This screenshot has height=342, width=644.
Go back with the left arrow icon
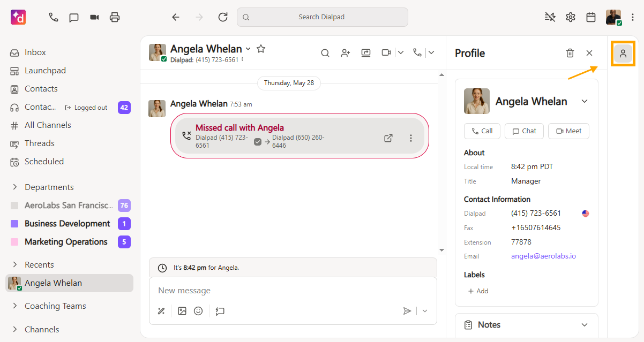[x=176, y=17]
